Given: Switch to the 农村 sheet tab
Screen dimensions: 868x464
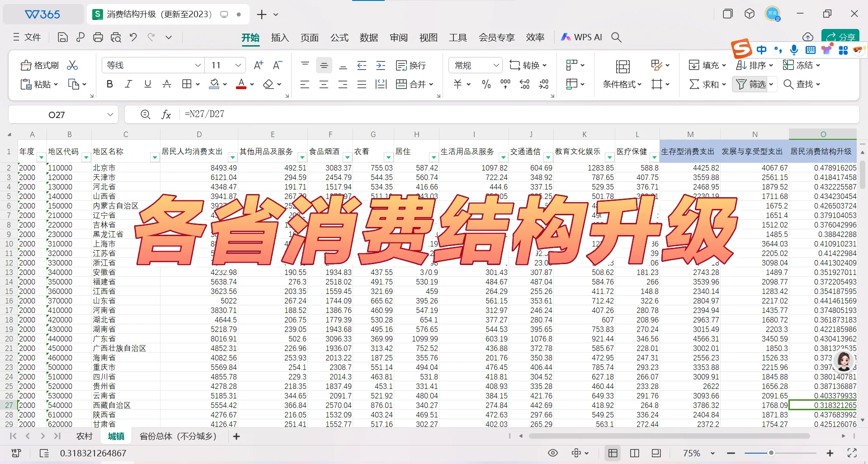Looking at the screenshot, I should [x=85, y=436].
